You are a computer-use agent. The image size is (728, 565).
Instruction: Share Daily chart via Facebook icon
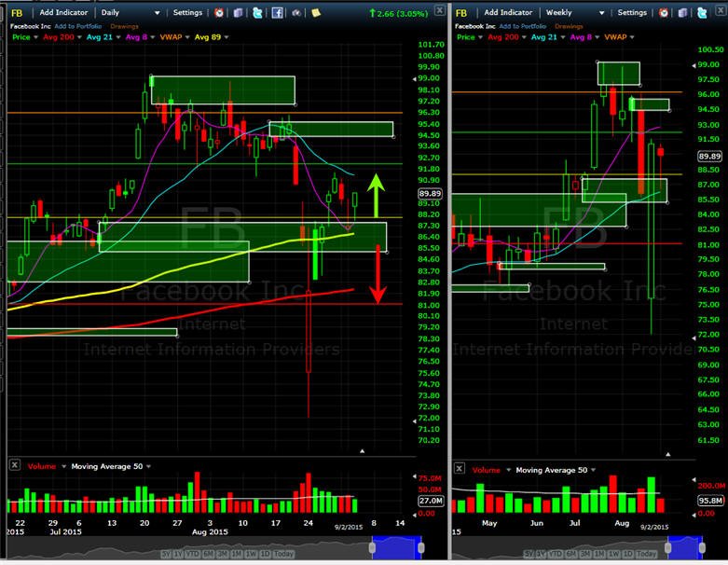pyautogui.click(x=277, y=13)
